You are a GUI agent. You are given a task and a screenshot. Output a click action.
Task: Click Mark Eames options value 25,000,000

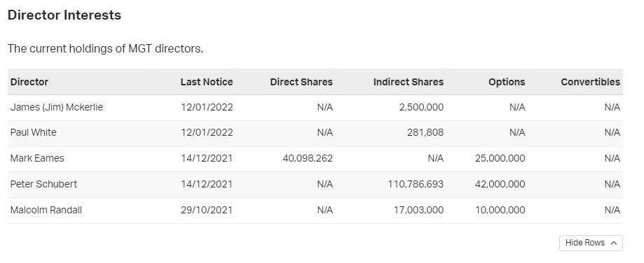(x=500, y=159)
